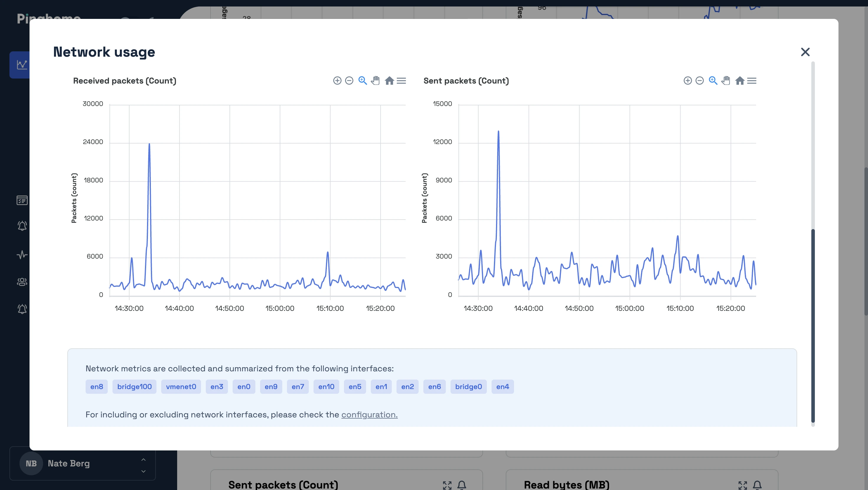Click zoom out on Sent packets chart
This screenshot has width=868, height=490.
[699, 81]
